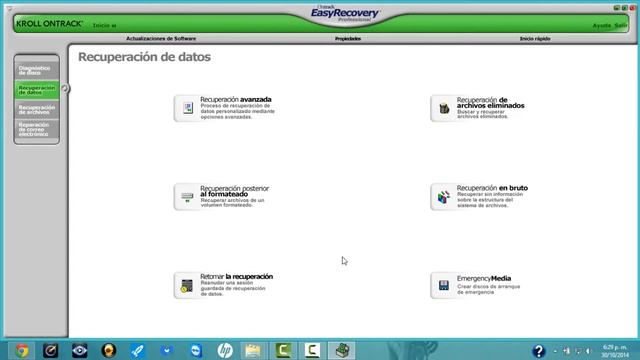Click the blue help question mark tray icon
640x360 pixels.
(x=539, y=351)
